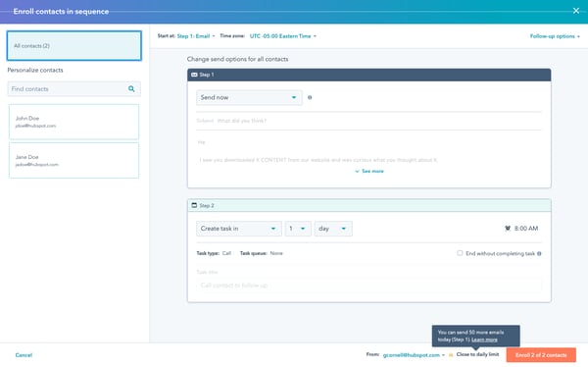Click the email Subject line field

pos(369,121)
